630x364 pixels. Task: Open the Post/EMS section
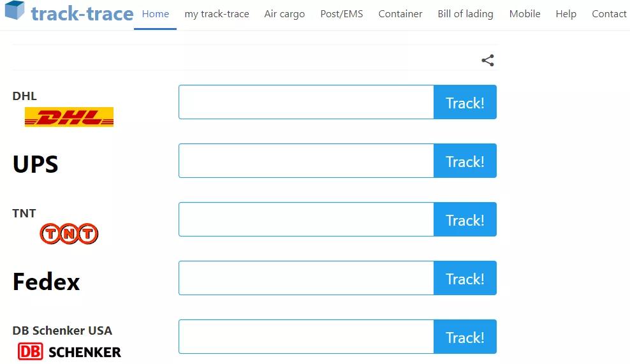342,14
